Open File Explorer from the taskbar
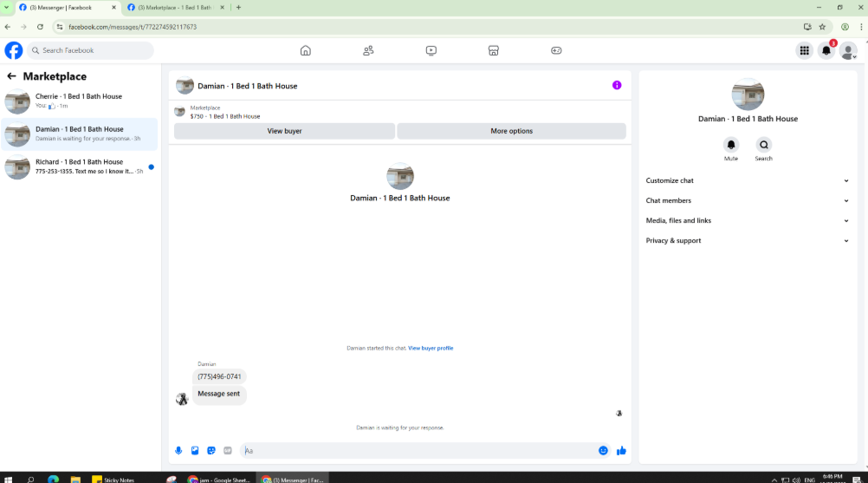The height and width of the screenshot is (483, 868). pos(75,480)
